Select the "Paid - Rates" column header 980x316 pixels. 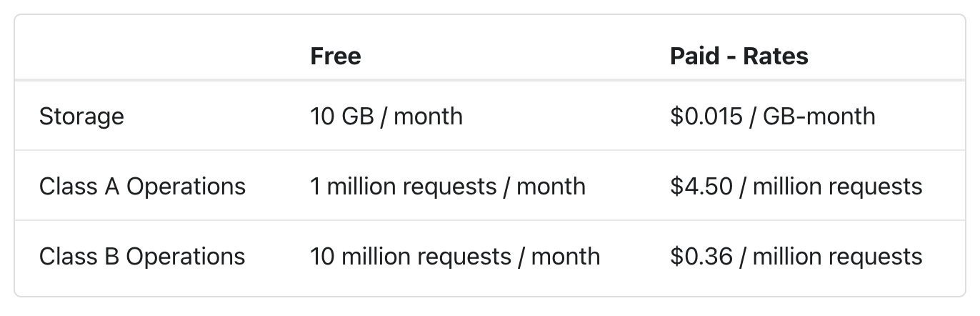coord(739,56)
